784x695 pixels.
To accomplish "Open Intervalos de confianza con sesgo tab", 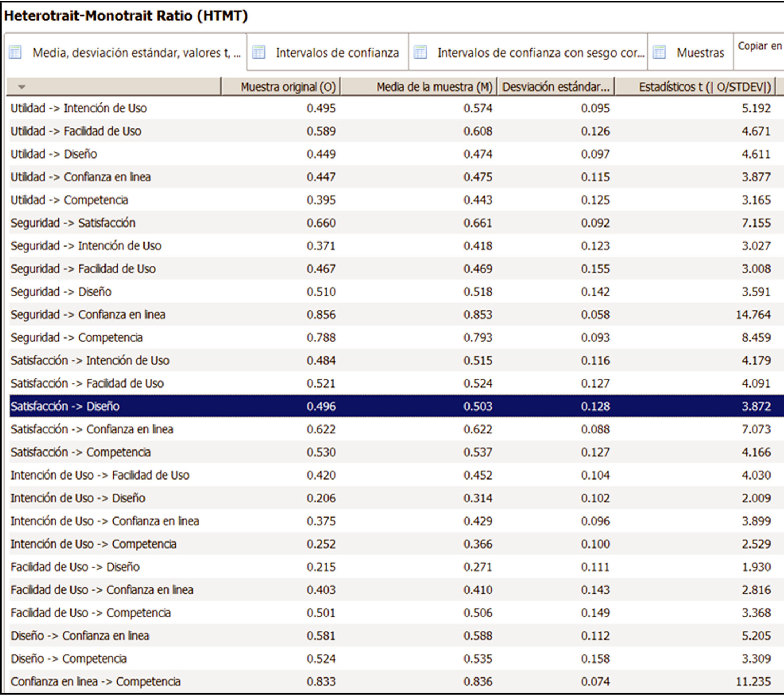I will click(540, 53).
